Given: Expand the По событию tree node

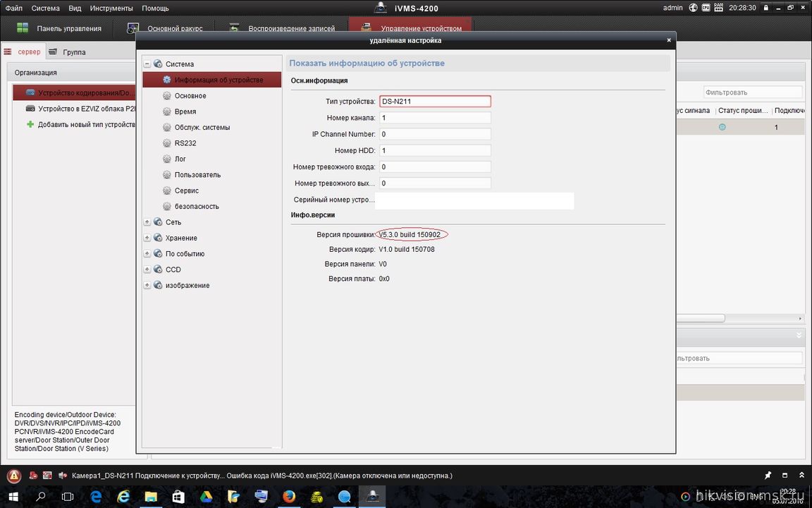Looking at the screenshot, I should point(147,253).
